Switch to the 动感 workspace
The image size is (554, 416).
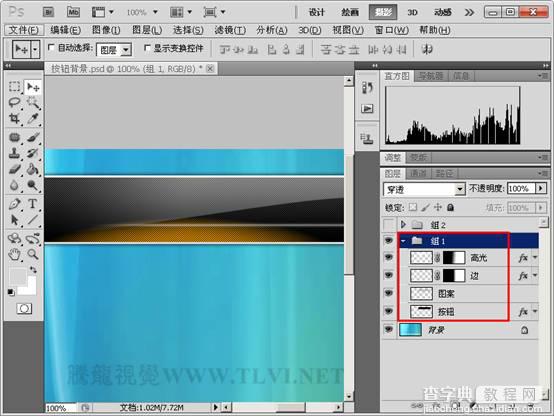click(x=443, y=12)
